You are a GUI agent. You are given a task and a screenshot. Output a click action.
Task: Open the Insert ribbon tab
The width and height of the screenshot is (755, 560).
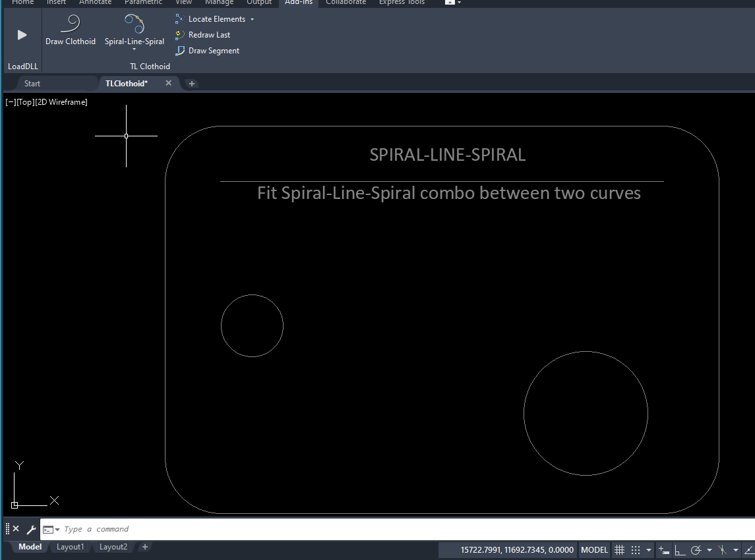56,3
